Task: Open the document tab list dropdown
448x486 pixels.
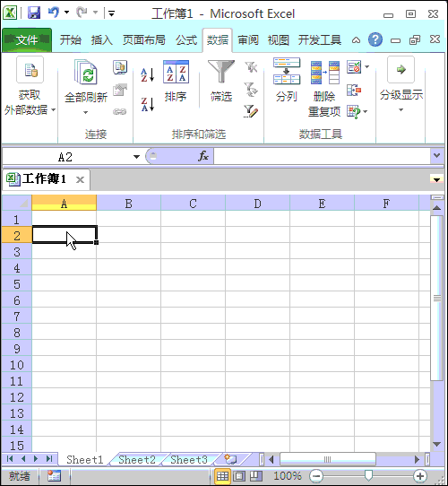Action: point(437,179)
